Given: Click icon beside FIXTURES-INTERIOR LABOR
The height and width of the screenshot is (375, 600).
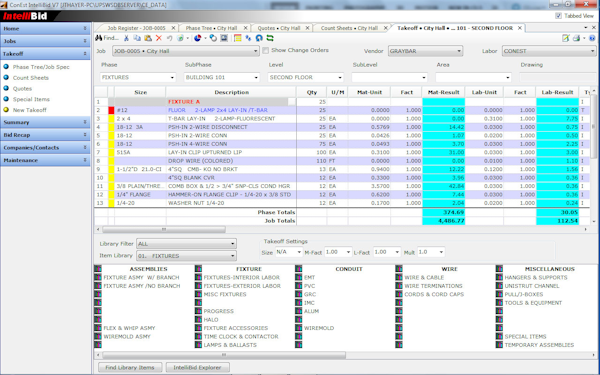Looking at the screenshot, I should coord(198,277).
